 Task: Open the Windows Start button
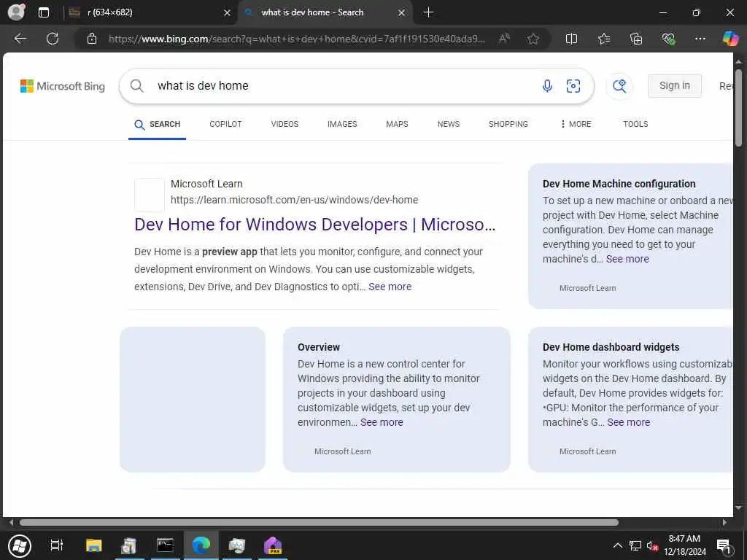pos(20,545)
